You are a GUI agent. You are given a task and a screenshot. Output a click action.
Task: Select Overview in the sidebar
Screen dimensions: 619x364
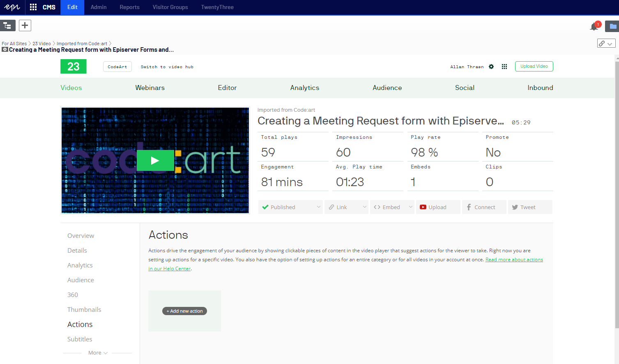(x=81, y=236)
